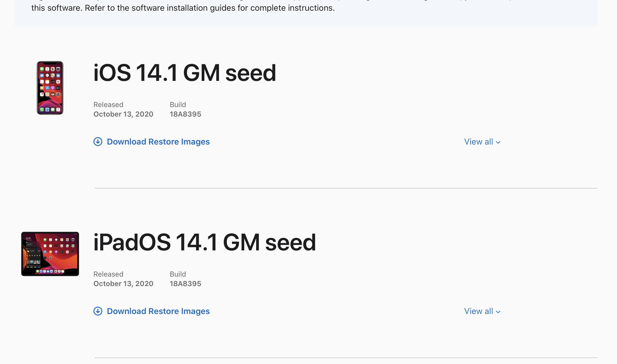Select build number 18A8395 under iOS
This screenshot has width=617, height=364.
point(185,114)
